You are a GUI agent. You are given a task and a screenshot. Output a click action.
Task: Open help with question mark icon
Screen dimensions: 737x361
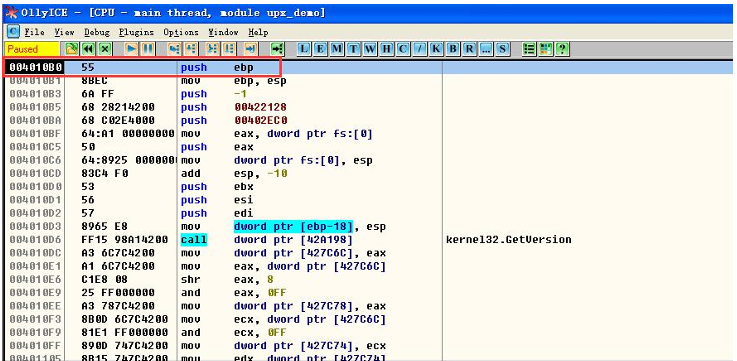[562, 49]
